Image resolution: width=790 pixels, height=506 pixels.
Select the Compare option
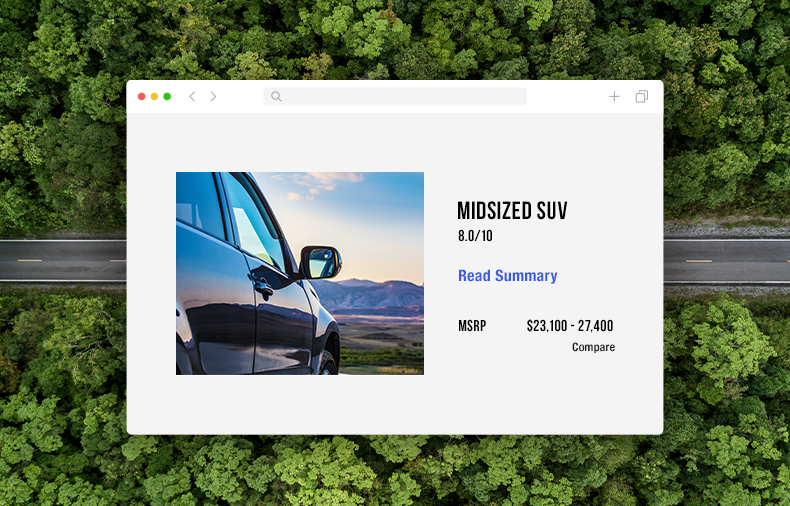[x=593, y=347]
